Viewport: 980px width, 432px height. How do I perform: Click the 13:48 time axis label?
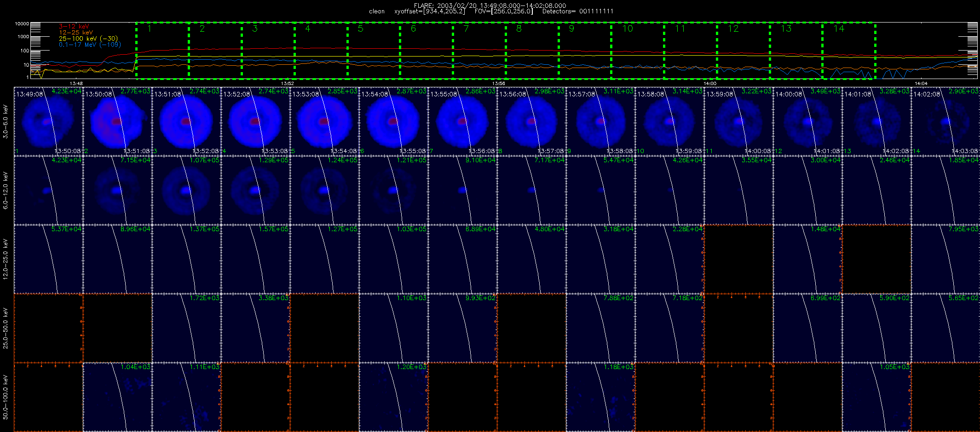[76, 83]
